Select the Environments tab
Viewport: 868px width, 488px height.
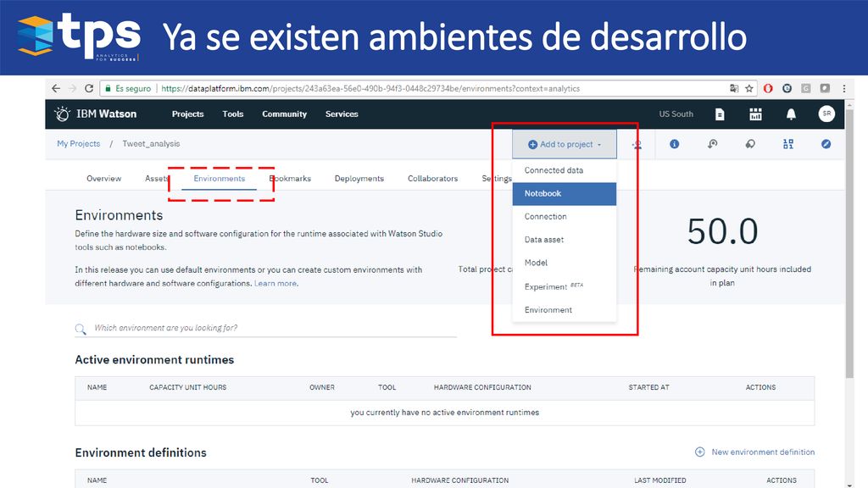[220, 179]
